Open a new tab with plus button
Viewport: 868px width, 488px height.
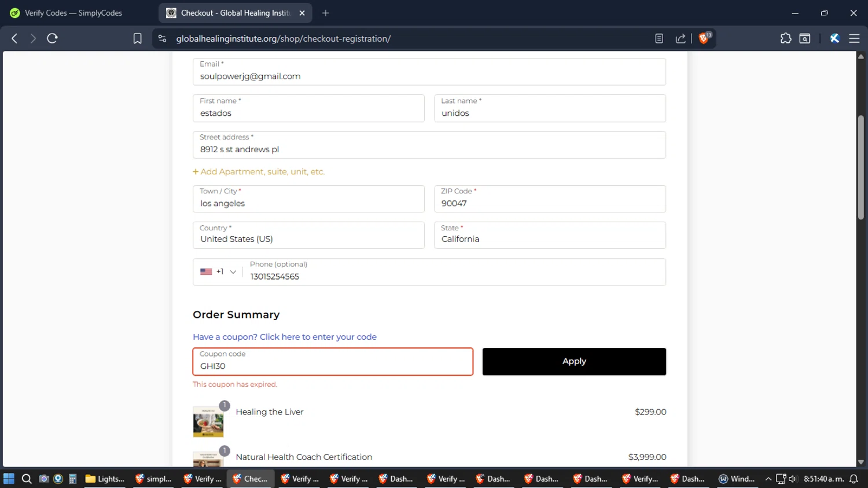click(x=326, y=13)
